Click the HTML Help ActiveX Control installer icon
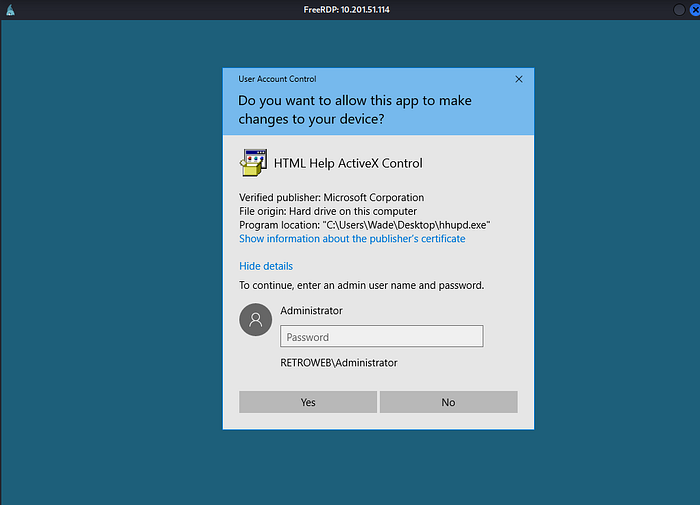Image resolution: width=700 pixels, height=505 pixels. click(x=254, y=163)
